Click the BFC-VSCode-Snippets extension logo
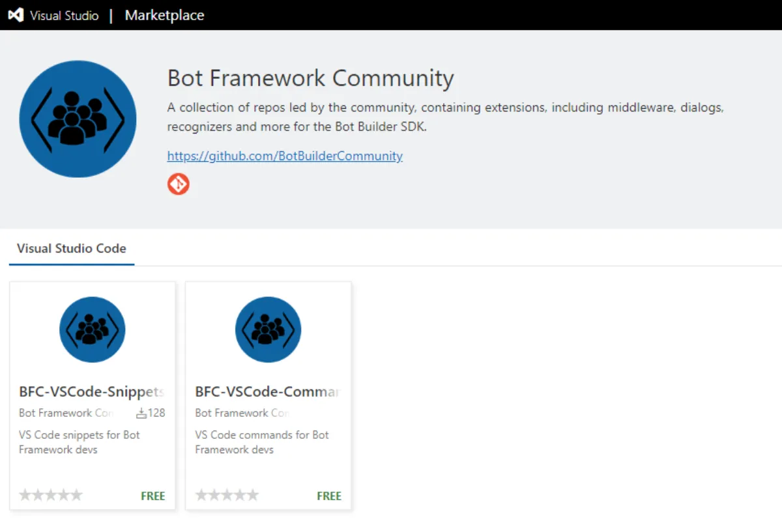782x532 pixels. [x=93, y=329]
